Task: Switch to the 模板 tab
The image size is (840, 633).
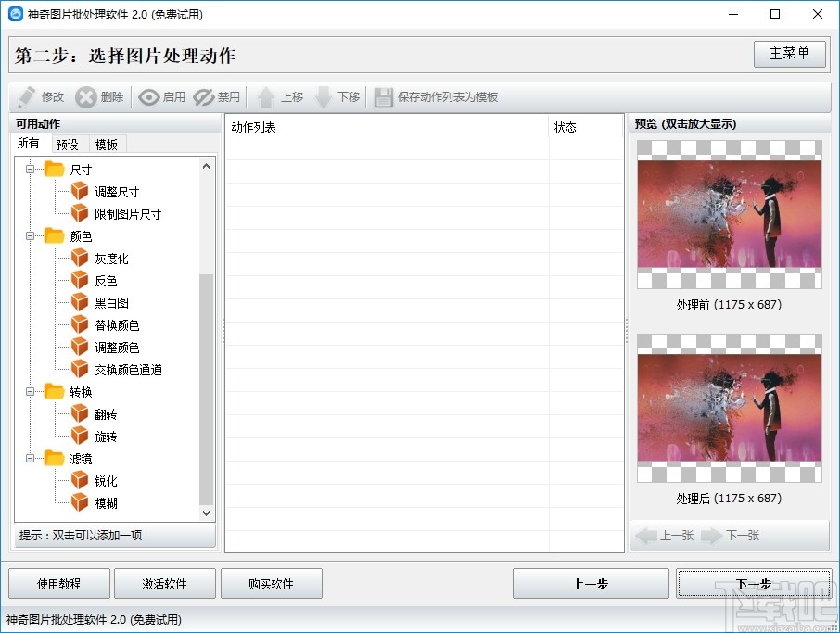Action: pos(106,144)
